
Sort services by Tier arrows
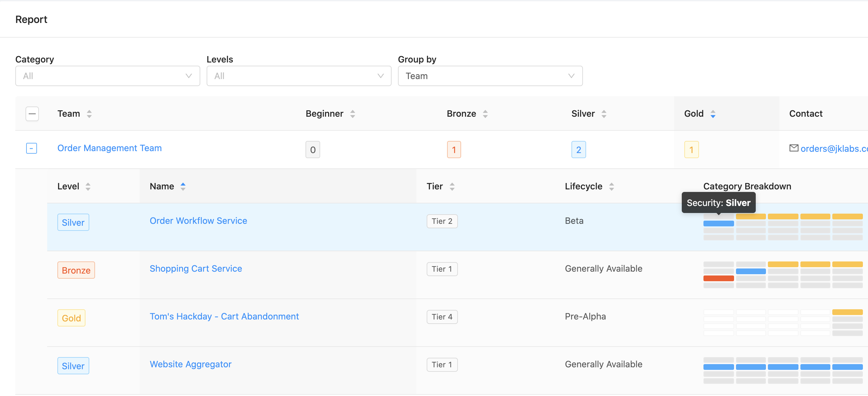pos(452,187)
